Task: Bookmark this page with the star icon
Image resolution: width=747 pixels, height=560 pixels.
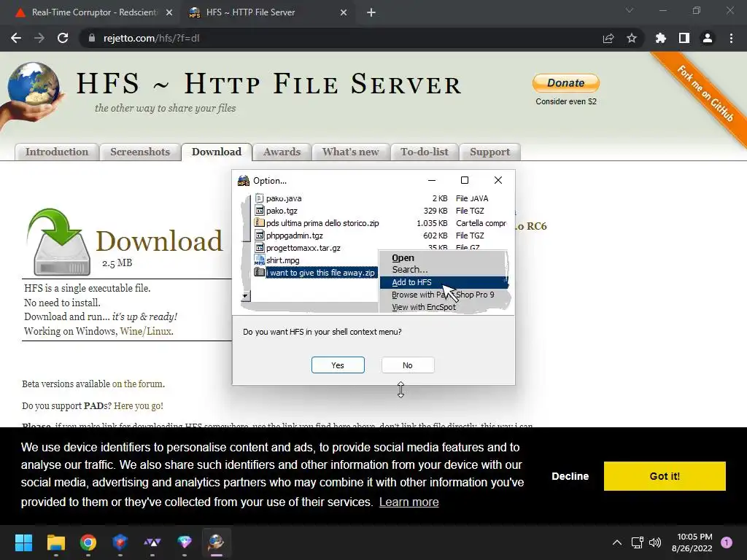Action: (632, 38)
